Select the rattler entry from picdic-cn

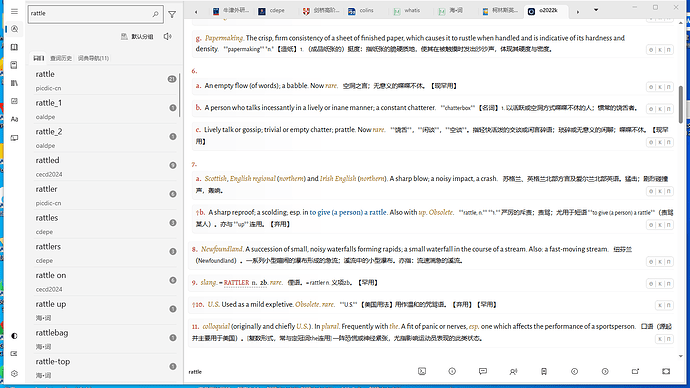coord(106,195)
